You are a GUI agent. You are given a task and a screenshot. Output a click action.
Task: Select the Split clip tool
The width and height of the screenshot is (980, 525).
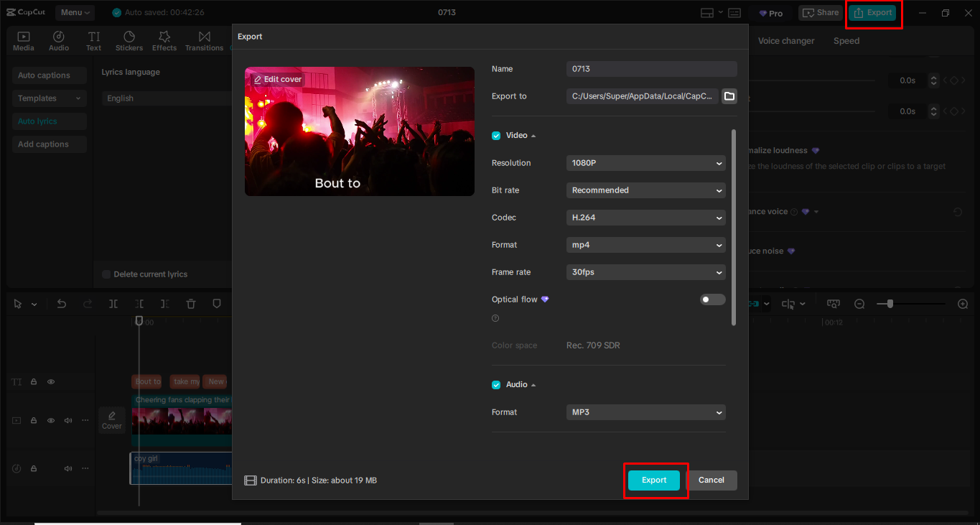[113, 304]
